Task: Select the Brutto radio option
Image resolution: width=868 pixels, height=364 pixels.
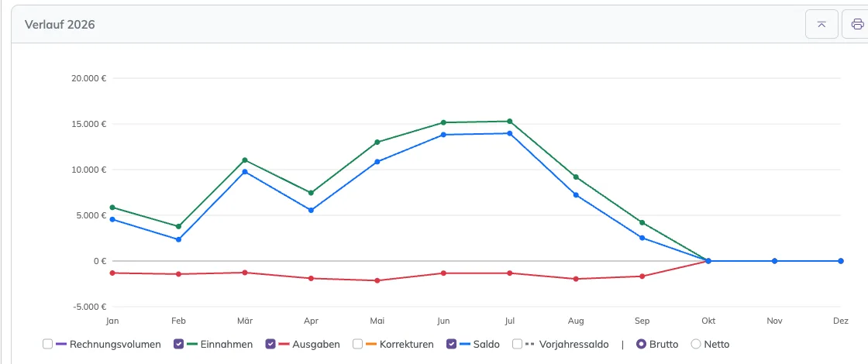Action: [642, 344]
